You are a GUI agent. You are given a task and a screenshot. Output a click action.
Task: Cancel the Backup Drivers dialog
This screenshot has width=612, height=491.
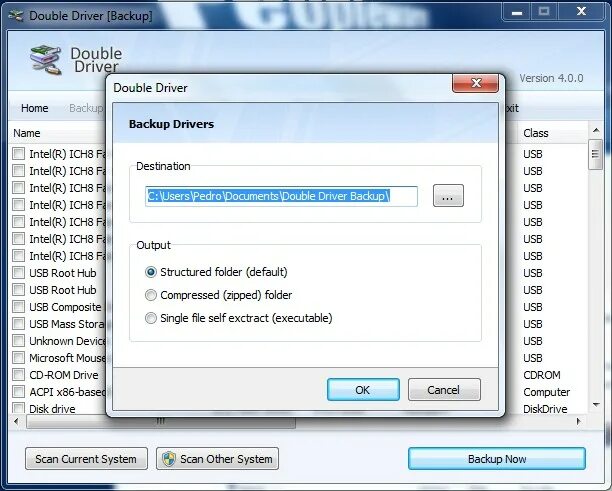tap(444, 390)
